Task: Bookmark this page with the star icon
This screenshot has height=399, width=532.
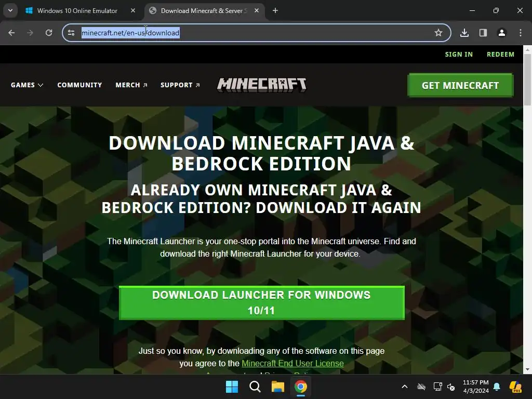Action: pos(438,33)
